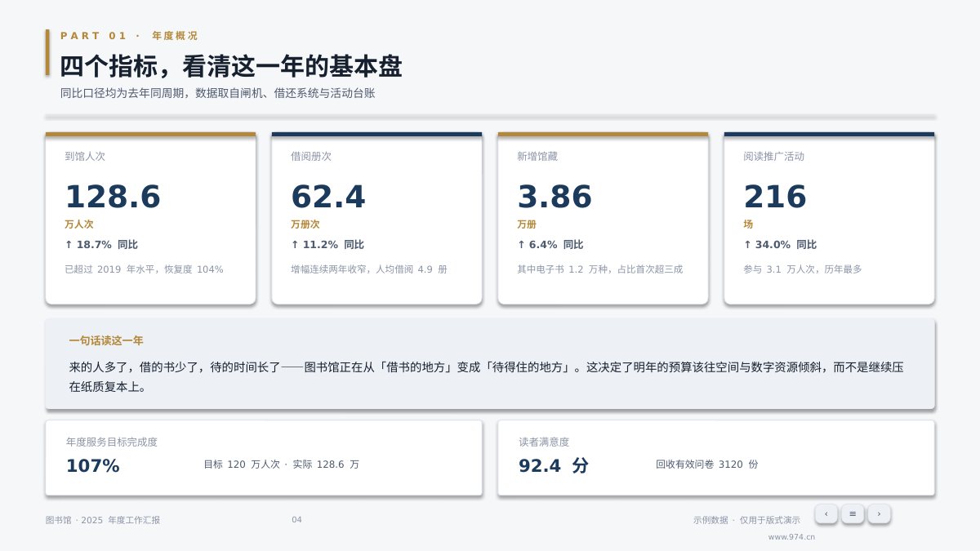Click the 107% completion value

(93, 466)
